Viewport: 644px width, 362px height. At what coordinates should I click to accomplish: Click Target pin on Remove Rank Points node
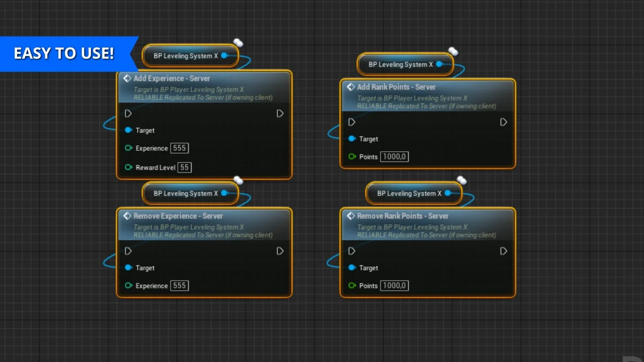[x=352, y=268]
